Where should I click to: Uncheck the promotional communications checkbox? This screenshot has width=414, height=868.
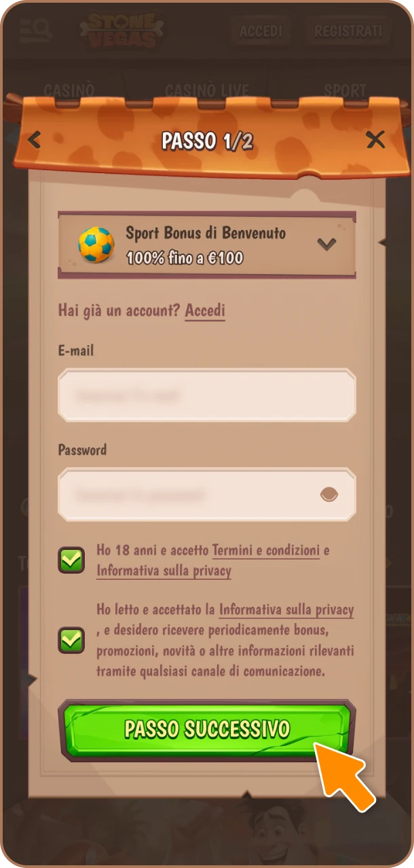[71, 640]
